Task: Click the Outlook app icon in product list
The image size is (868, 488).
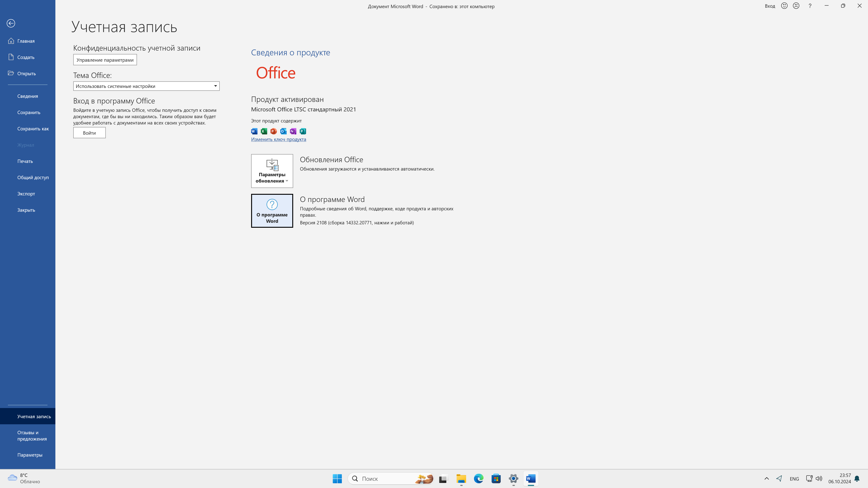Action: pos(283,131)
